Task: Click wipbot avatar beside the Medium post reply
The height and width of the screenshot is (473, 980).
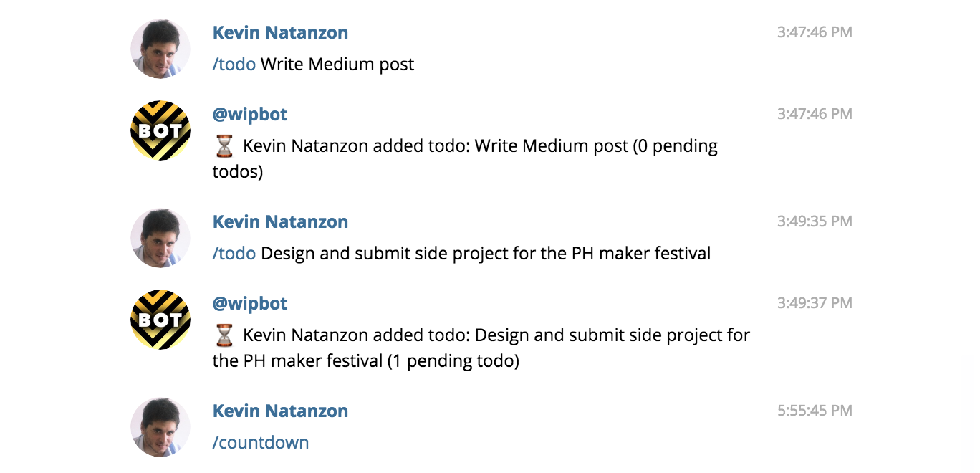Action: click(x=160, y=130)
